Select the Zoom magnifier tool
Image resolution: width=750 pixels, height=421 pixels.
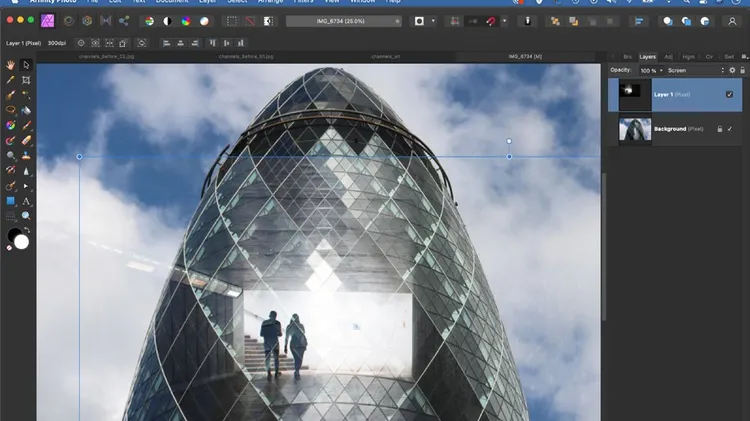pos(26,216)
